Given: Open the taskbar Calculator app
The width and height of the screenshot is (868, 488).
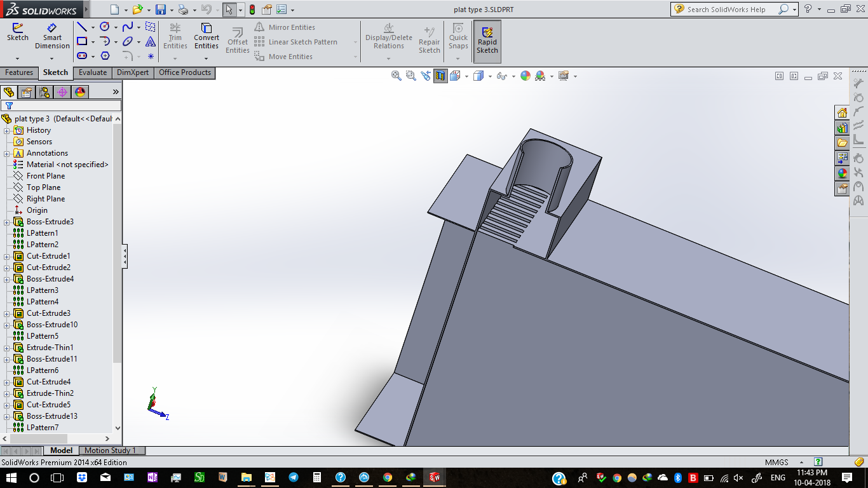Looking at the screenshot, I should coord(316,477).
